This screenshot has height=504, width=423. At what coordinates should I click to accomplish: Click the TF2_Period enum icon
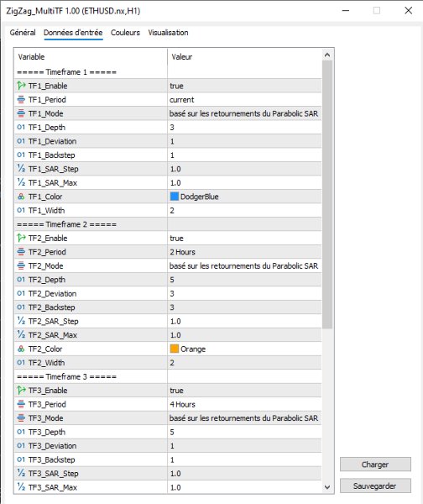click(x=21, y=252)
